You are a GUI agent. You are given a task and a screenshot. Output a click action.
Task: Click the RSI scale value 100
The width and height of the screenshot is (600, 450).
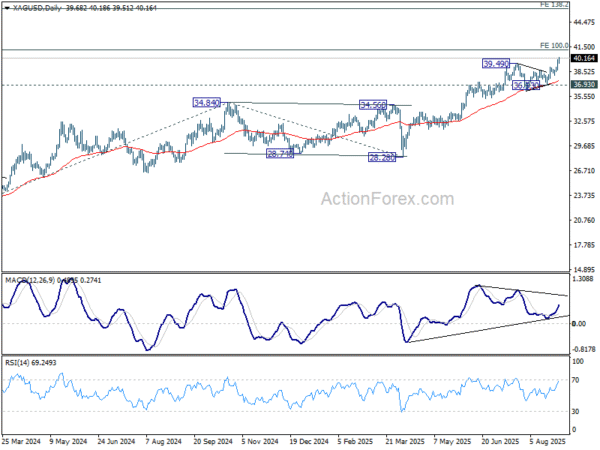[577, 361]
